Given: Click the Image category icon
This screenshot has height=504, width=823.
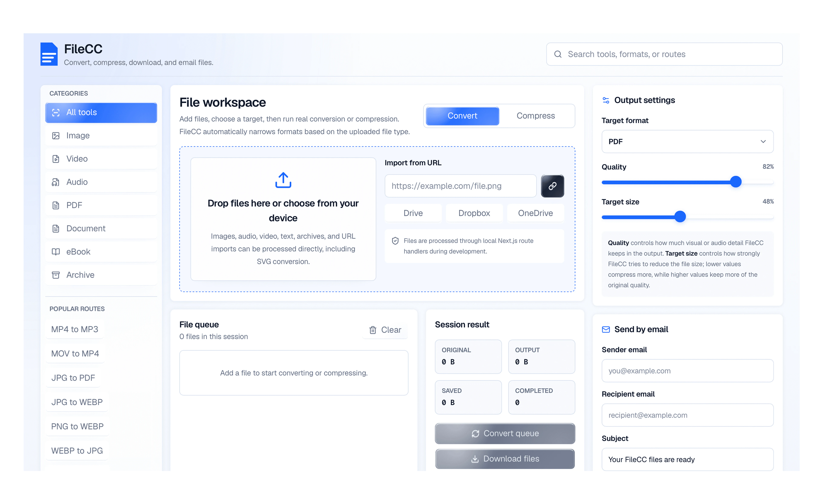Looking at the screenshot, I should click(56, 136).
